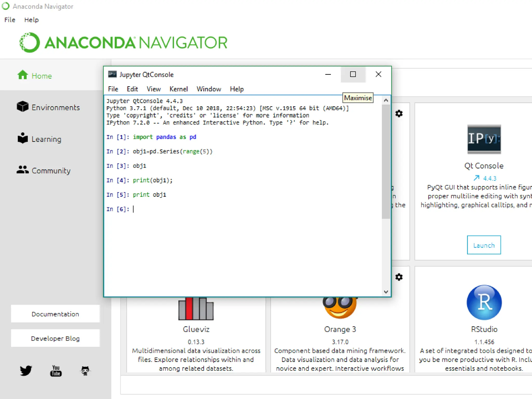Open gear settings above the Qt Console card
Viewport: 532px width, 399px height.
[399, 114]
